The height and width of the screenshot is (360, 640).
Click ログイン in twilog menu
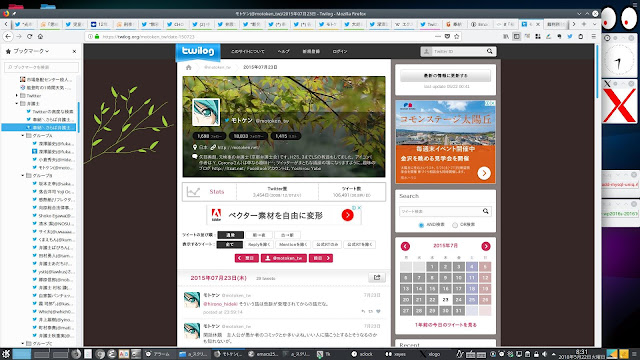pos(340,51)
